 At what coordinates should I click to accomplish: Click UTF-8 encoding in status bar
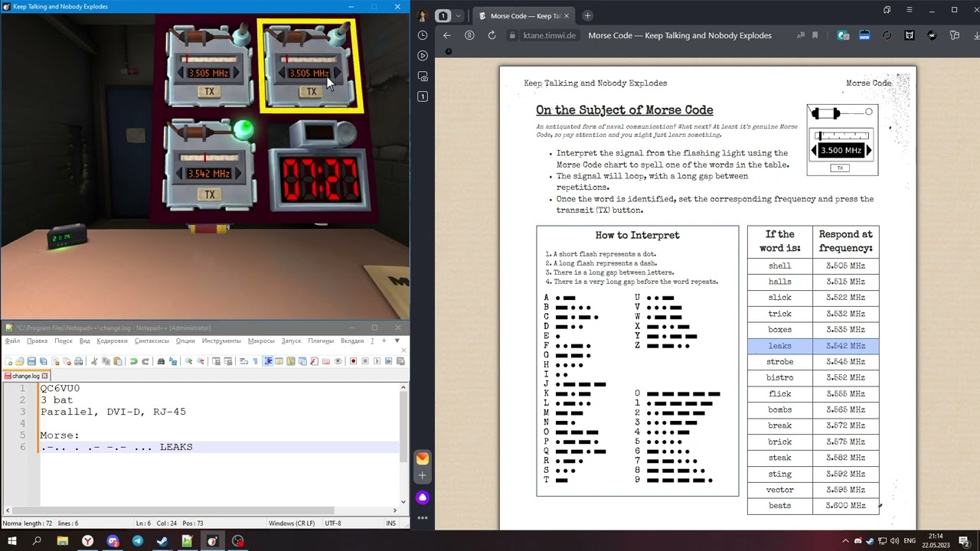point(333,523)
